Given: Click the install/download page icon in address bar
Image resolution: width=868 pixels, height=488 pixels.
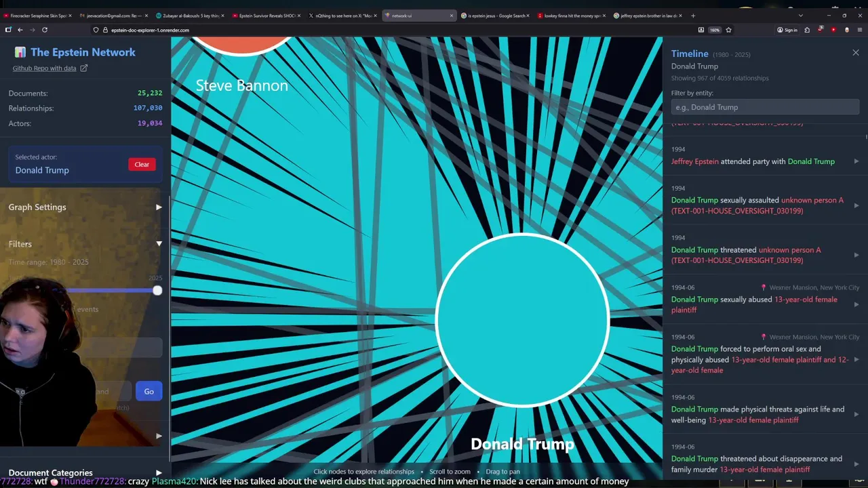Looking at the screenshot, I should pos(701,30).
